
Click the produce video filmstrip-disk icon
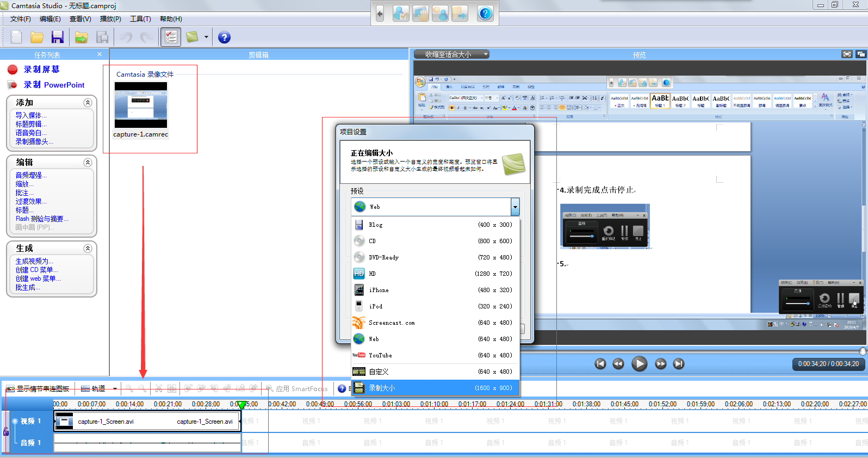102,37
